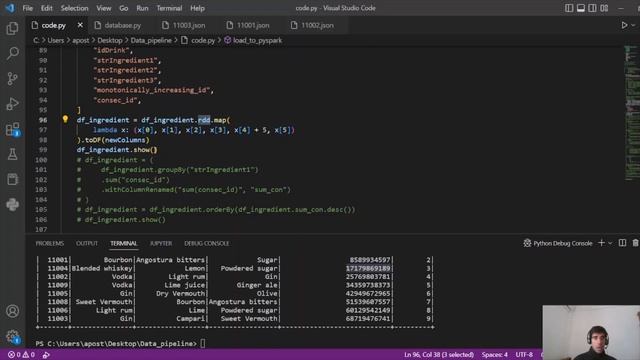Click Ln 96, Col 38 status entry
640x360 pixels.
tap(439, 355)
